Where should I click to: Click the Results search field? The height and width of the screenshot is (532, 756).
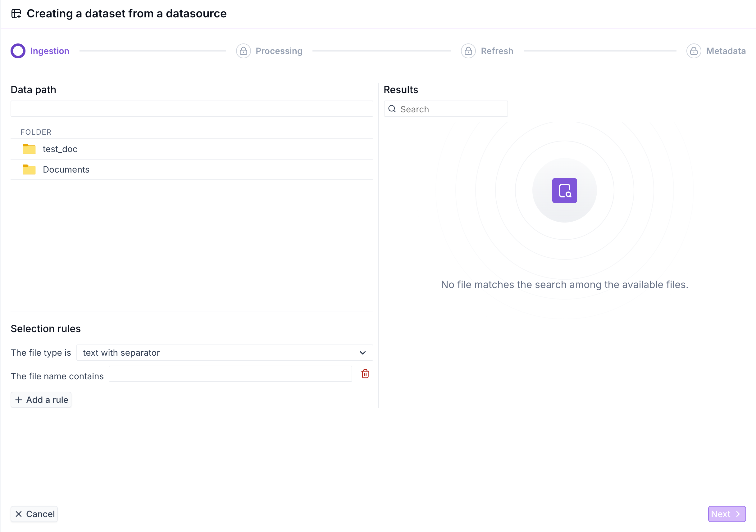point(446,109)
